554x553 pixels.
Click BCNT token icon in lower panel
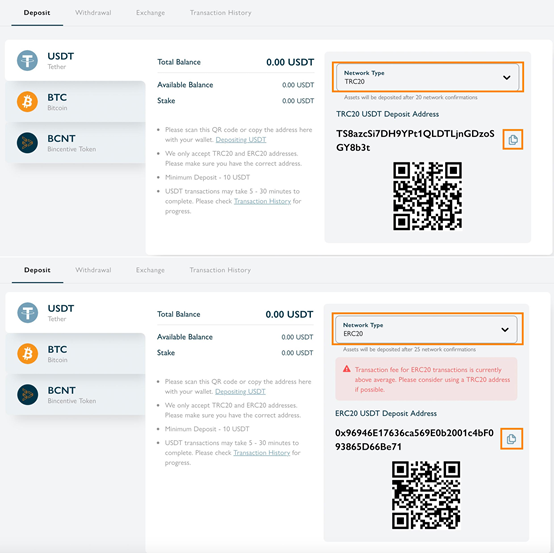(x=28, y=394)
